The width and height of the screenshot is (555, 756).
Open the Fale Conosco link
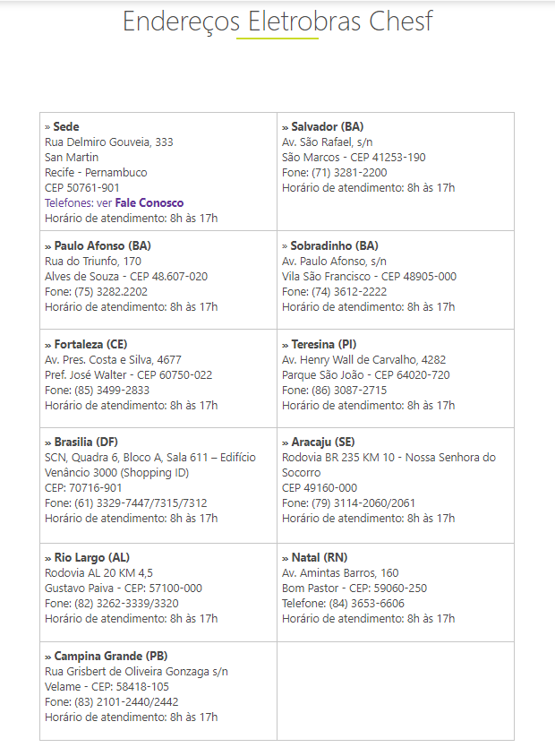[149, 202]
